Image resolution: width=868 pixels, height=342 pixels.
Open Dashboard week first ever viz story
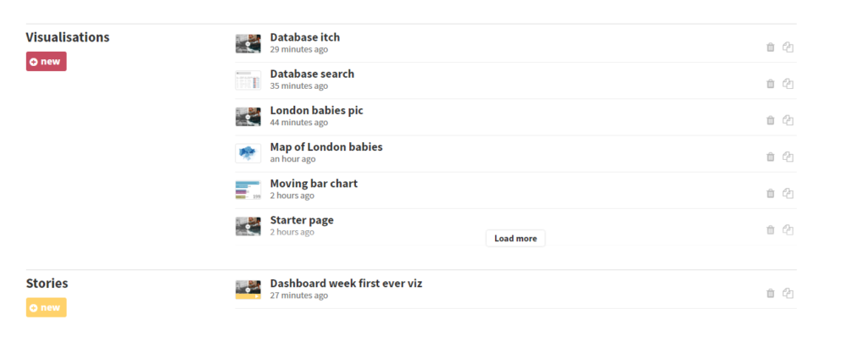pos(345,284)
